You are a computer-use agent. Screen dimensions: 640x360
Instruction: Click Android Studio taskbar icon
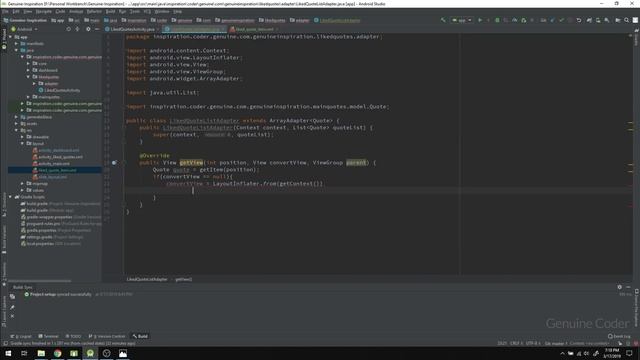tap(90, 353)
